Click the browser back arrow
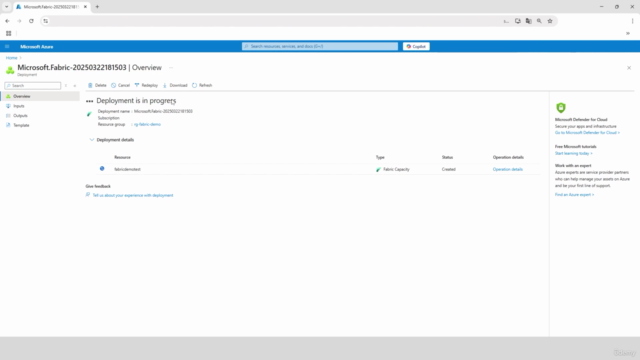640x360 pixels. [x=7, y=21]
